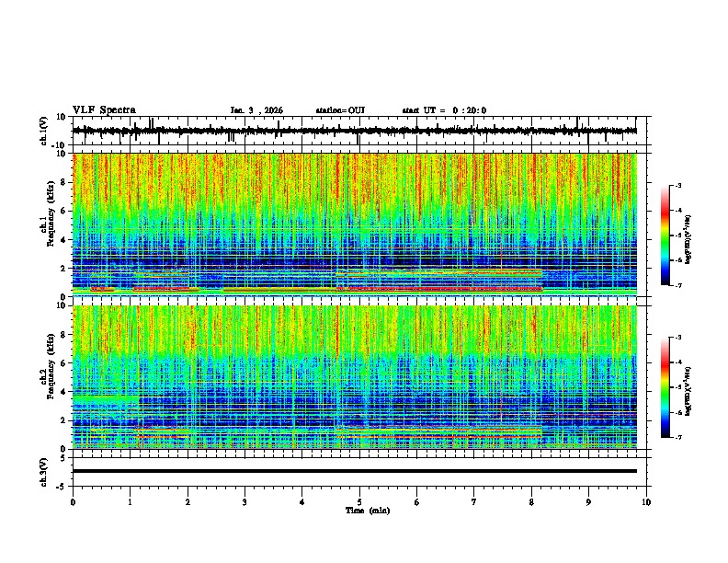Screen dimensions: 728x563
Task: Click the 'ch.3(V)' axis label
Action: pyautogui.click(x=44, y=473)
